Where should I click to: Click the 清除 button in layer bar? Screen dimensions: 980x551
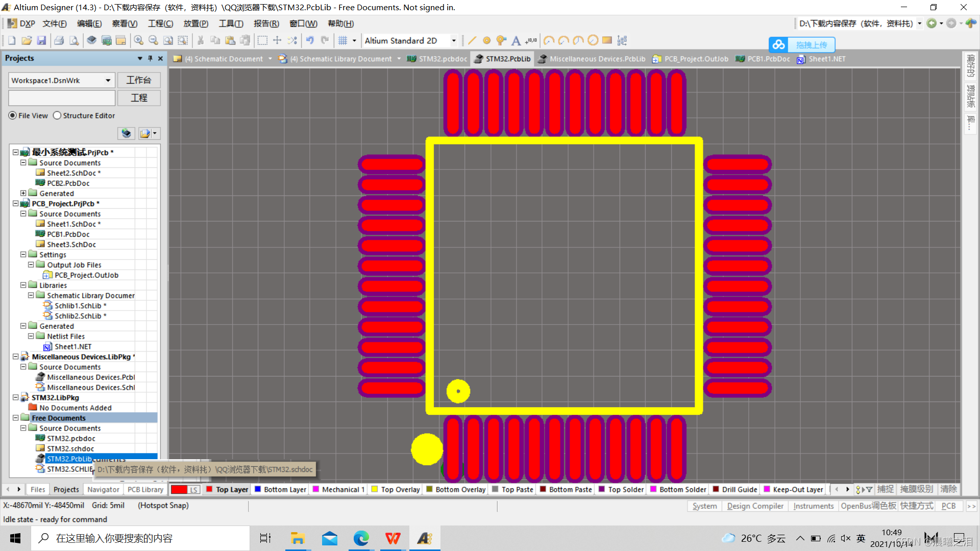tap(948, 489)
